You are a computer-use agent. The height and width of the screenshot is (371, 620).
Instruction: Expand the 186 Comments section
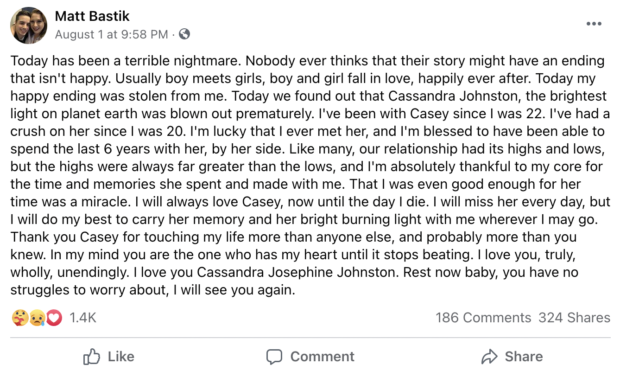[x=483, y=318]
